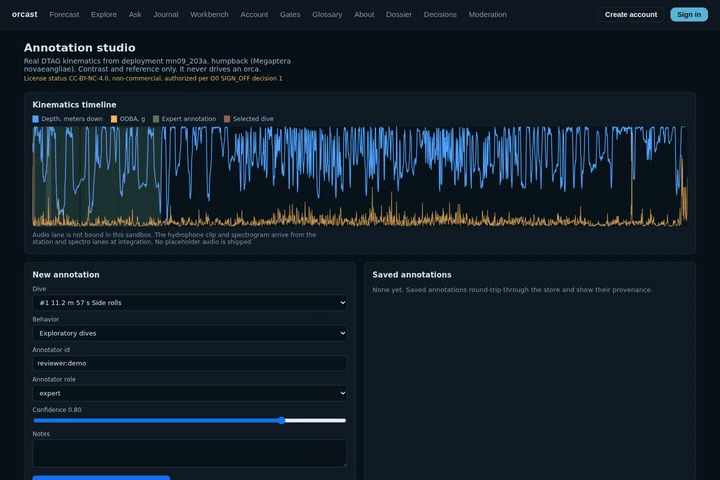Open the Annotator role dropdown
Image resolution: width=720 pixels, height=480 pixels.
click(x=190, y=393)
